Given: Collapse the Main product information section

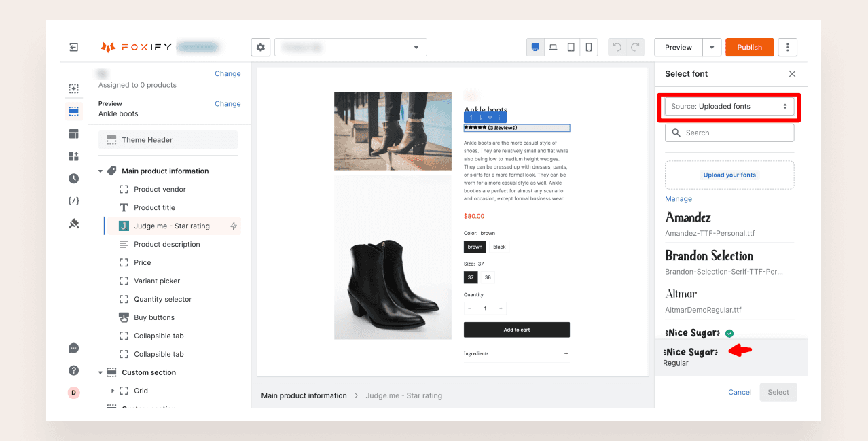Looking at the screenshot, I should tap(101, 171).
